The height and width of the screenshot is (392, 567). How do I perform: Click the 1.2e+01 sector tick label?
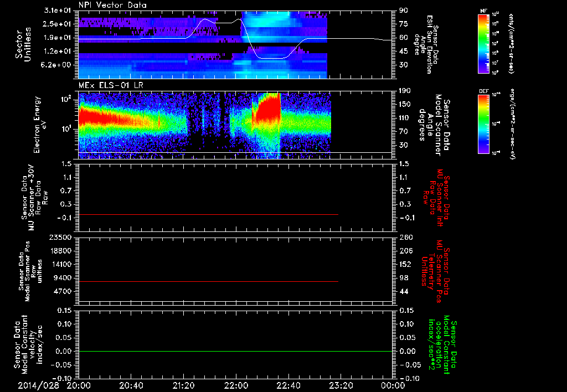tap(58, 51)
